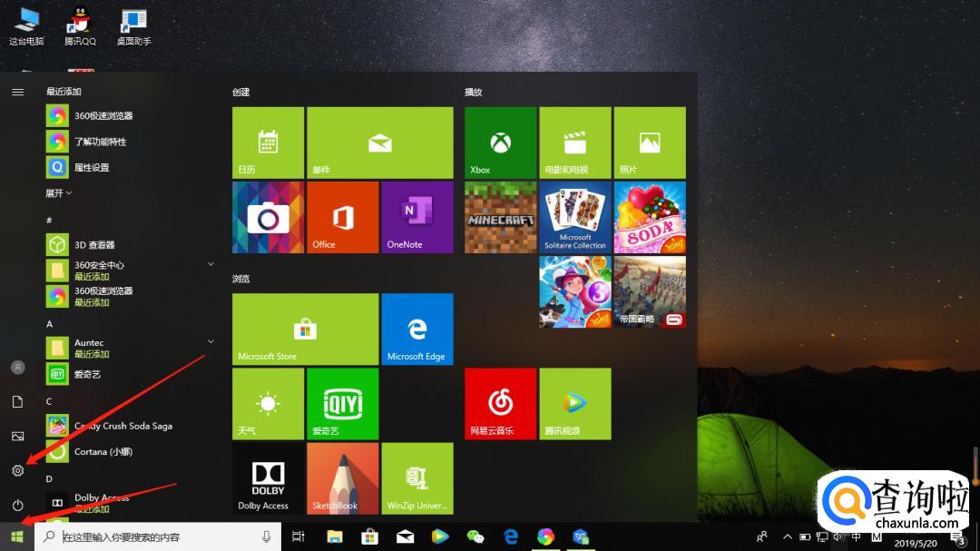Open the Bubble Witch 3 game tile
This screenshot has width=980, height=551.
(575, 292)
